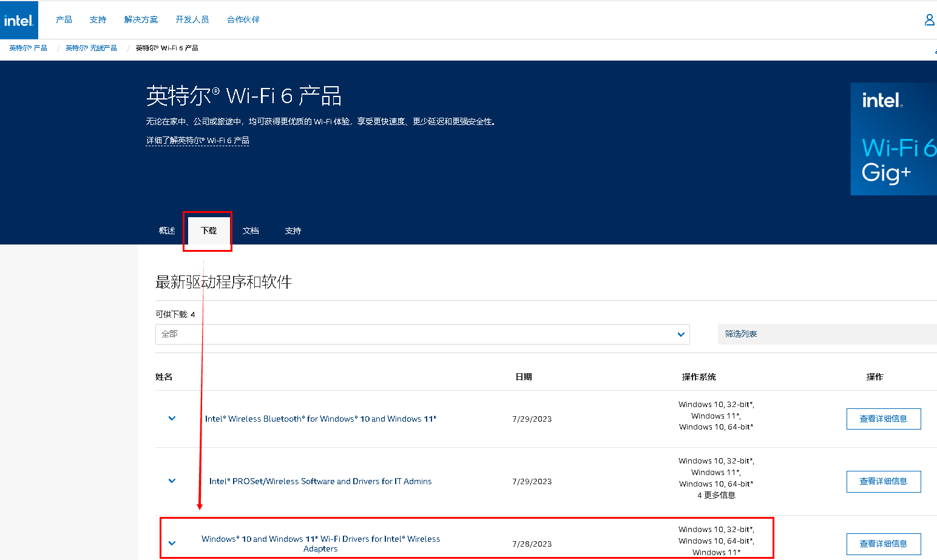Open PROSet/Wireless Software for IT Admins link
Image resolution: width=937 pixels, height=560 pixels.
(320, 481)
